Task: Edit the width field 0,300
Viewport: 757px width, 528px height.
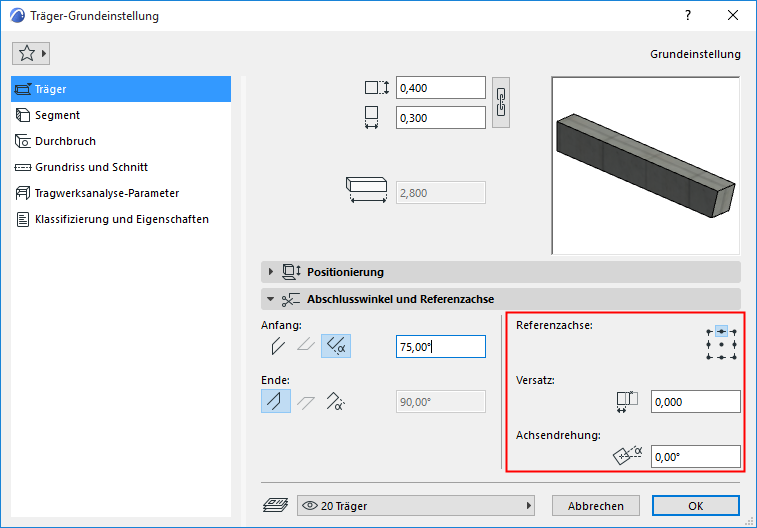Action: (440, 118)
